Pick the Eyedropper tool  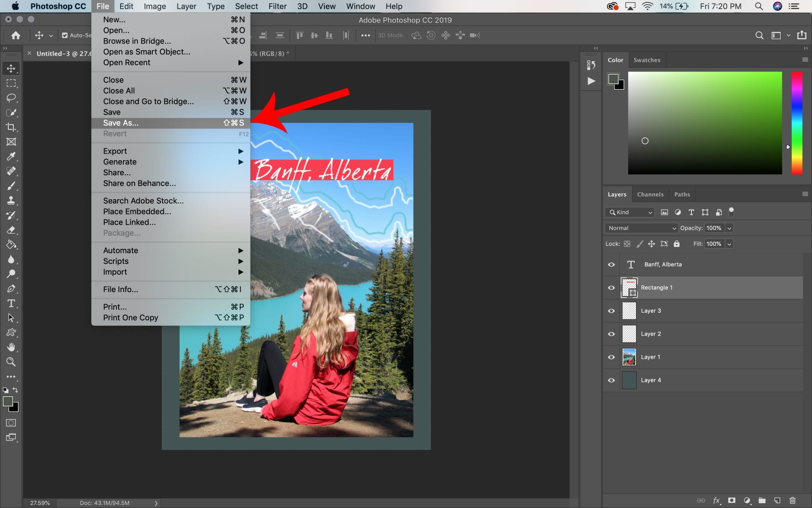click(x=11, y=156)
